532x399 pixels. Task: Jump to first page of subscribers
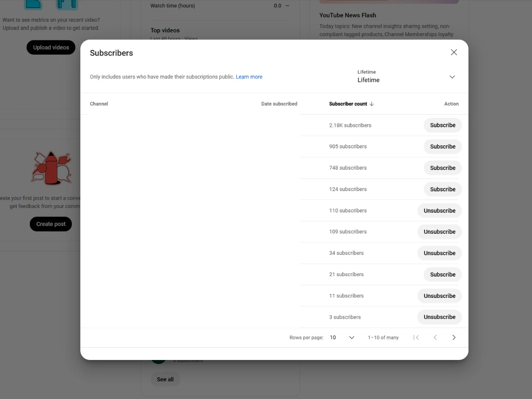click(416, 337)
